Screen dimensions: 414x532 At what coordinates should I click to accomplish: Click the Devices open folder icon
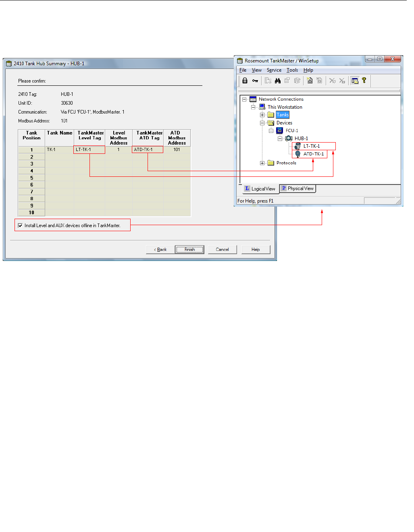pos(271,122)
